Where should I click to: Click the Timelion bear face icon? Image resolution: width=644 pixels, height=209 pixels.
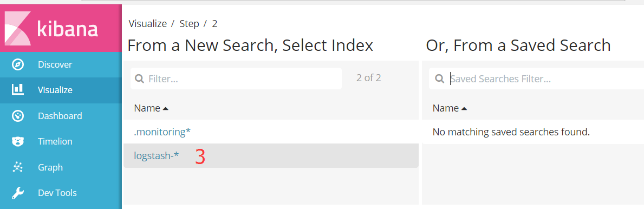coord(18,142)
